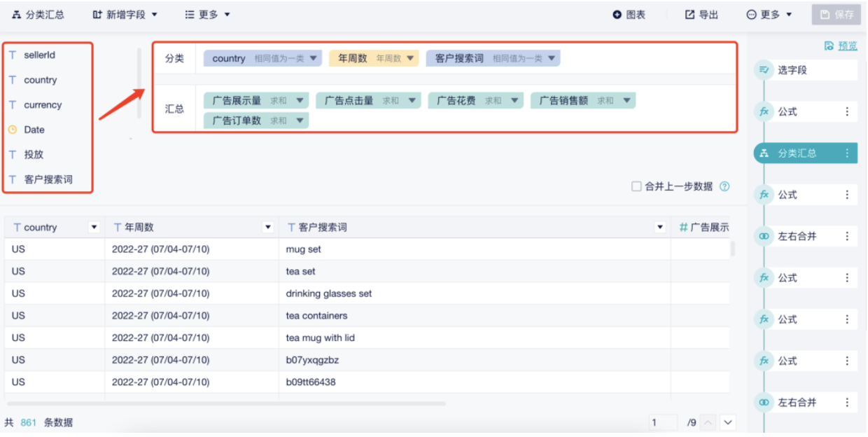868x437 pixels.
Task: Open the 客户搜索词 column header filter arrow
Action: pyautogui.click(x=659, y=228)
